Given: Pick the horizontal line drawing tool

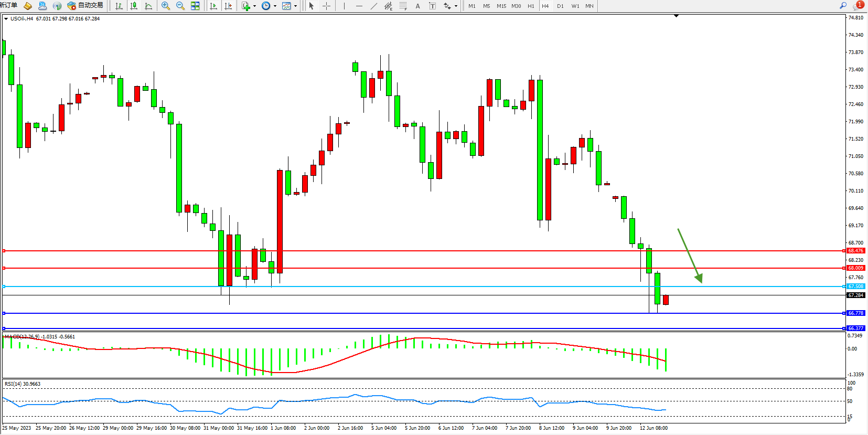Looking at the screenshot, I should click(x=359, y=6).
